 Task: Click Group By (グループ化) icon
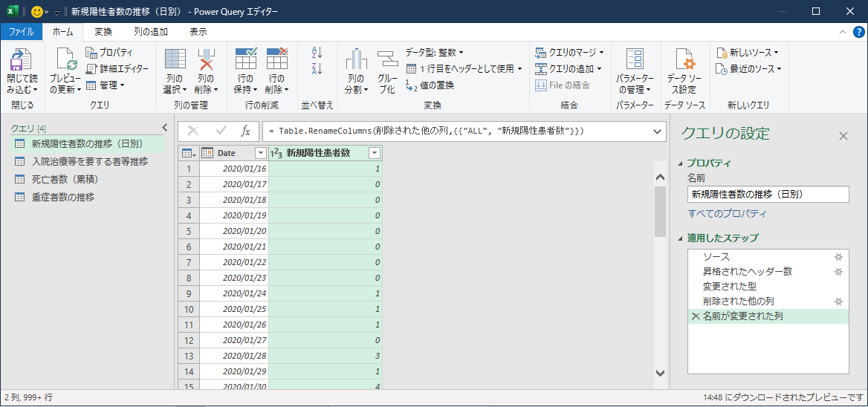388,59
